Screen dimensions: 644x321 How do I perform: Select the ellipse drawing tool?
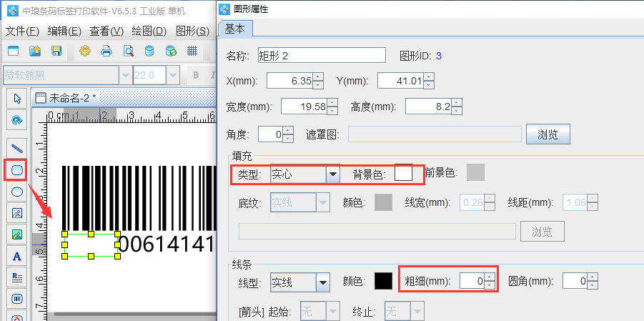coord(17,191)
